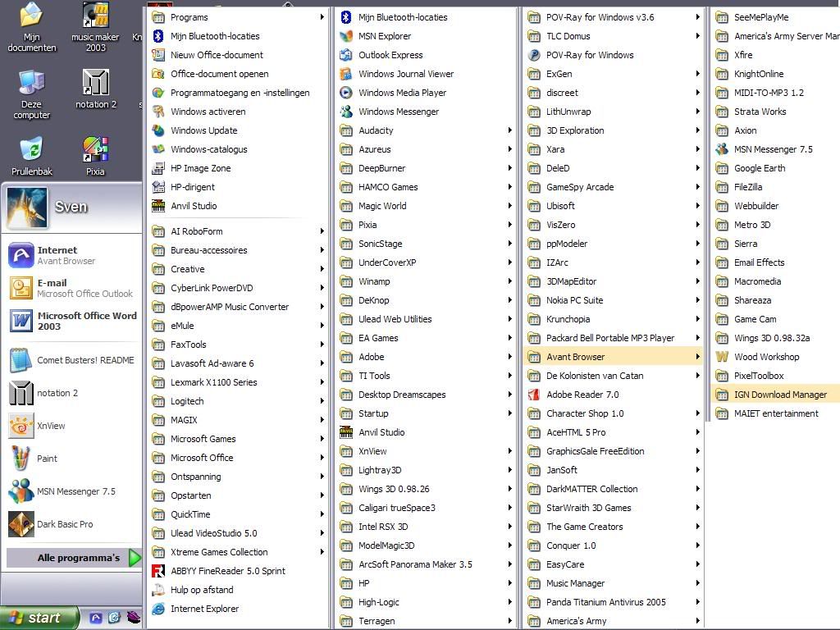The image size is (840, 630).
Task: Launch Paint from recent programs list
Action: point(72,459)
